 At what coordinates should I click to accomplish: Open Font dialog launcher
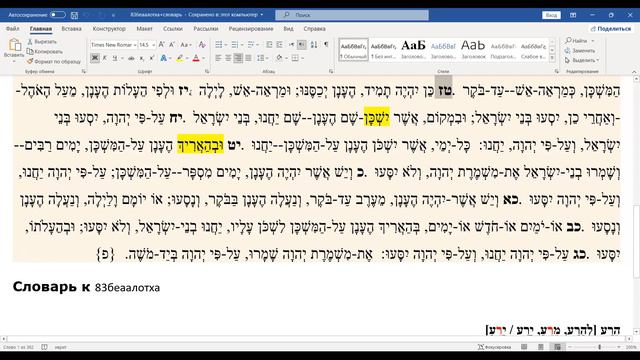pos(207,71)
